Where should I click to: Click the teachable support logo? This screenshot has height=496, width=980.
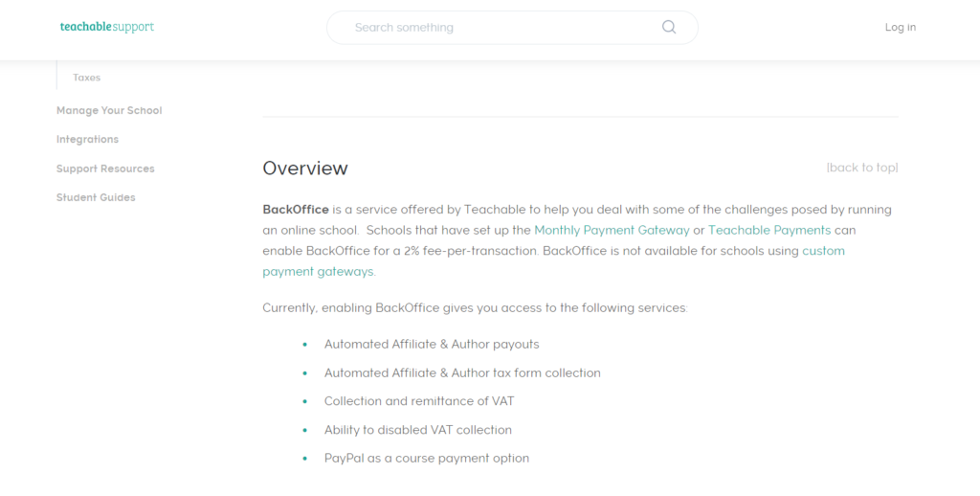coord(107,27)
